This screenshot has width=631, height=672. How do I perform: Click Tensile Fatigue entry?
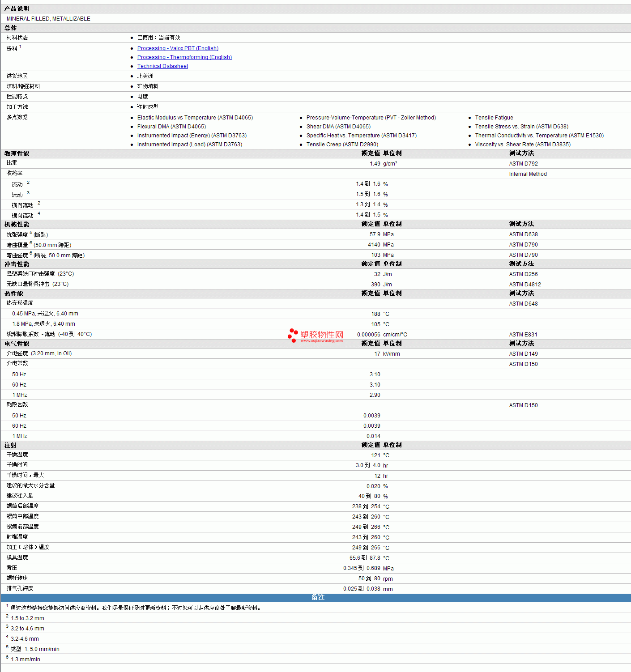494,118
